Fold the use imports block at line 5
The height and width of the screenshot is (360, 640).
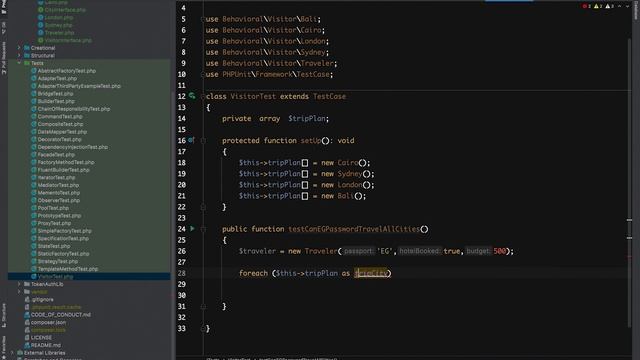tap(203, 19)
